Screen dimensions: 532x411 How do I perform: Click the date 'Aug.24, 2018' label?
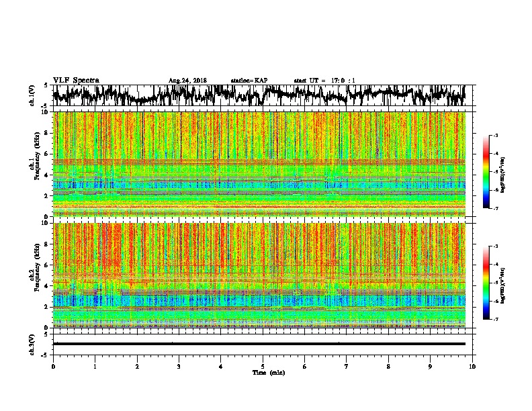[x=187, y=81]
